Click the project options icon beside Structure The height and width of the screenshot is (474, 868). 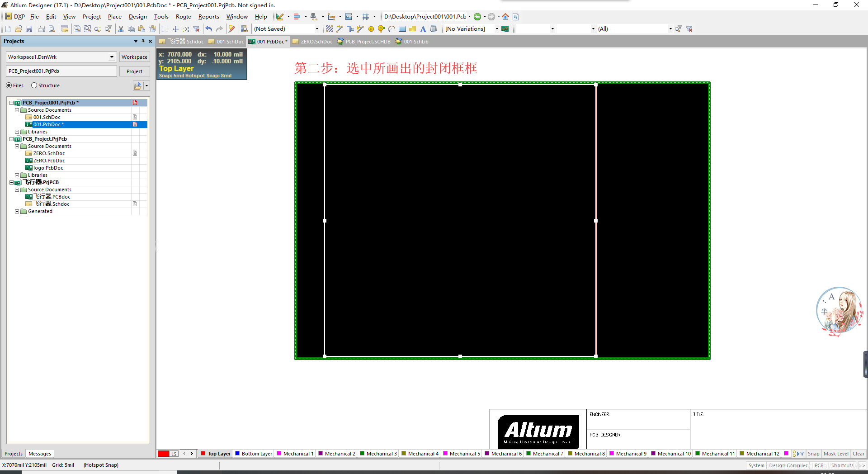pyautogui.click(x=138, y=85)
